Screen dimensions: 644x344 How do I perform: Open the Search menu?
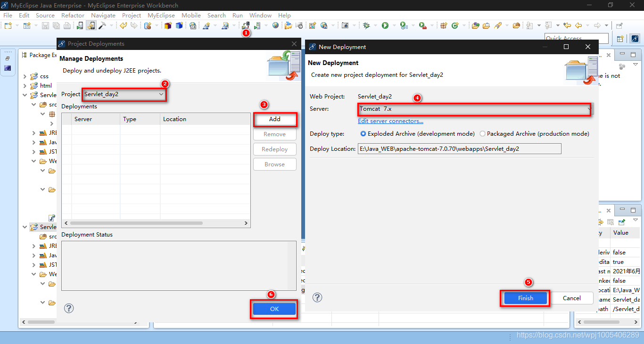tap(216, 15)
